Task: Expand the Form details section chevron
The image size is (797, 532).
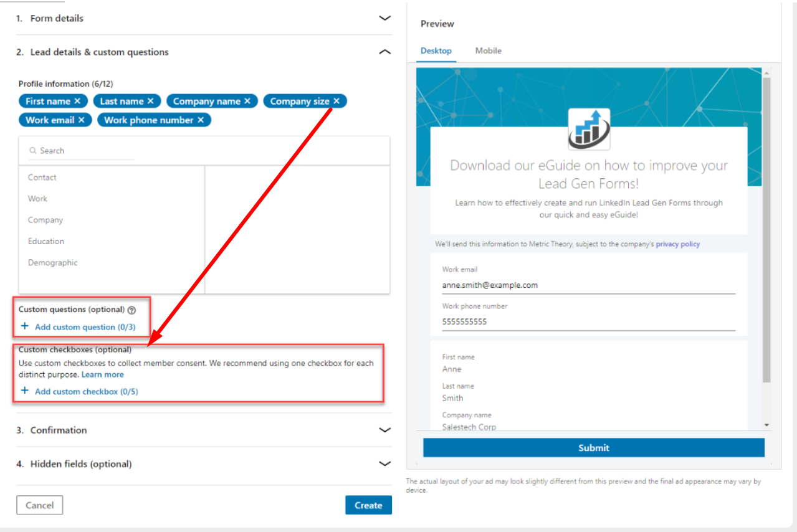Action: [x=385, y=19]
